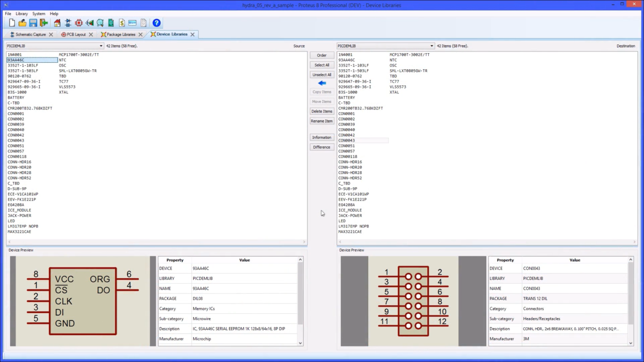Select EG4208A in the destination list
Viewport: 644px width, 362px height.
click(x=347, y=205)
